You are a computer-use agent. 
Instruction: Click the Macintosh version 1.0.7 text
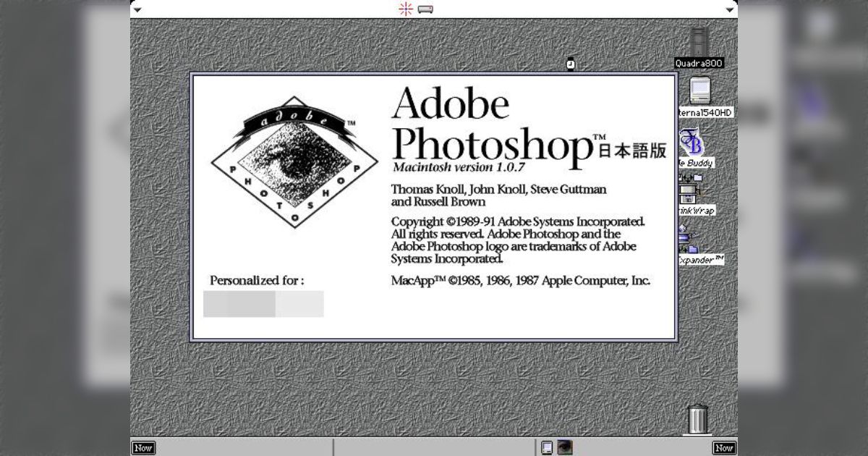459,166
